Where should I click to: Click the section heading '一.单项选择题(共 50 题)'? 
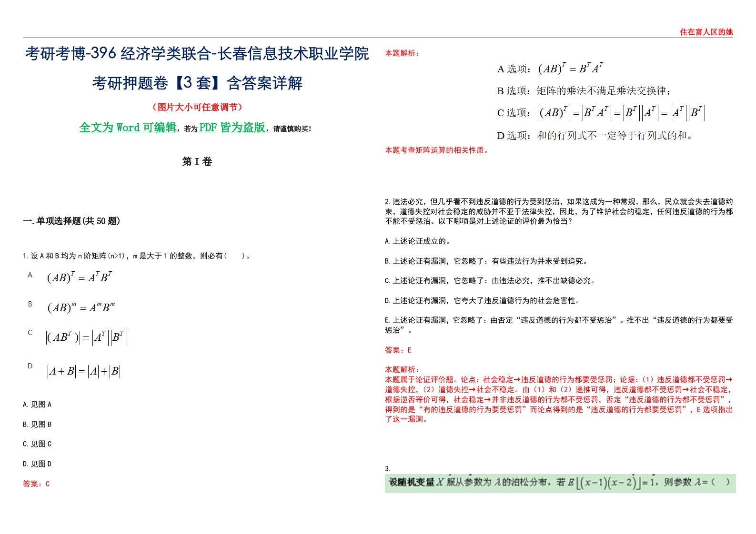[x=71, y=221]
